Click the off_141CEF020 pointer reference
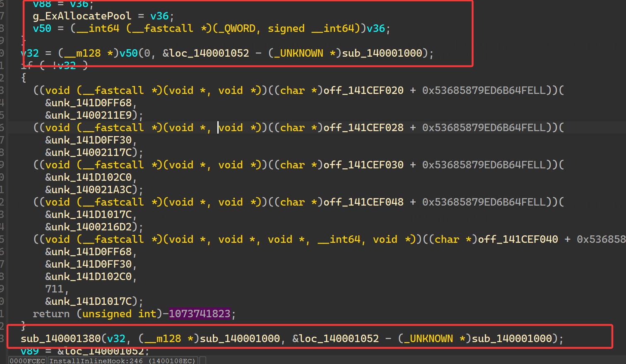Viewport: 626px width, 364px height. 363,91
